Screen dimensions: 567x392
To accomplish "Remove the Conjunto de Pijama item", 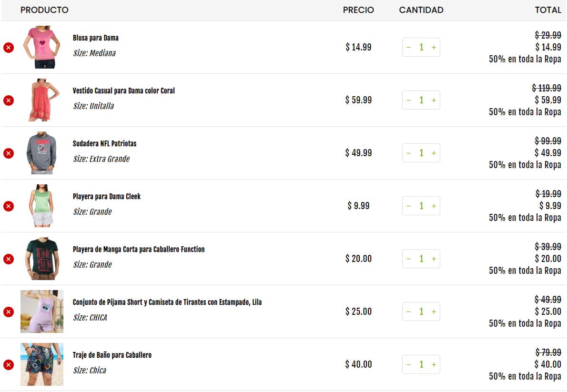I will [x=9, y=312].
